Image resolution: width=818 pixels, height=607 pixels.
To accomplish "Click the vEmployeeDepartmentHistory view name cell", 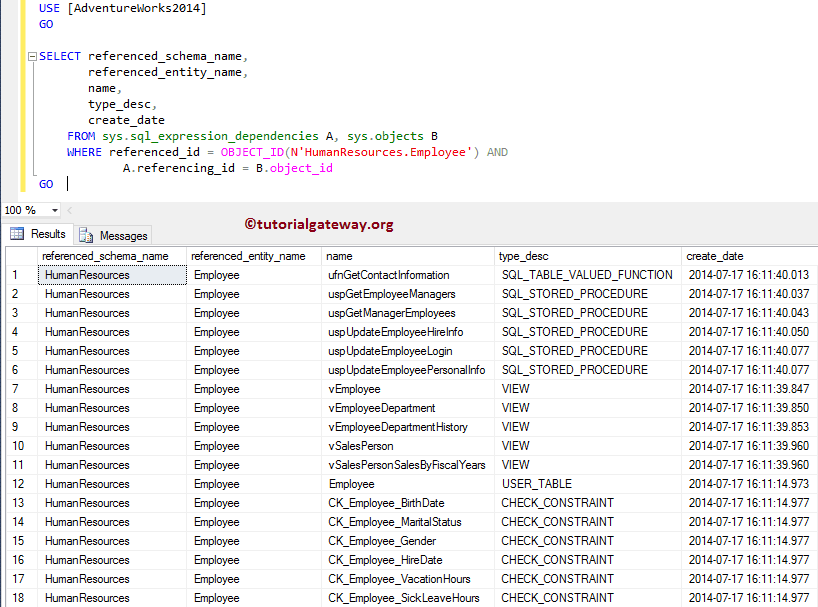I will pos(399,427).
